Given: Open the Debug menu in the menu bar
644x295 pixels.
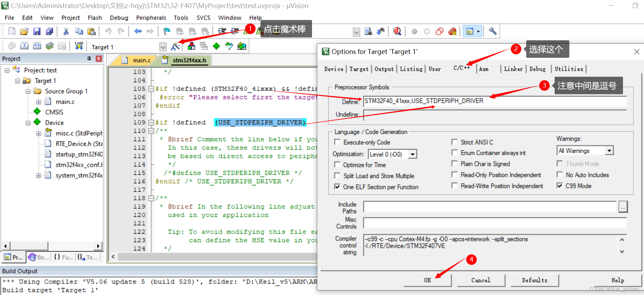Looking at the screenshot, I should [x=119, y=18].
